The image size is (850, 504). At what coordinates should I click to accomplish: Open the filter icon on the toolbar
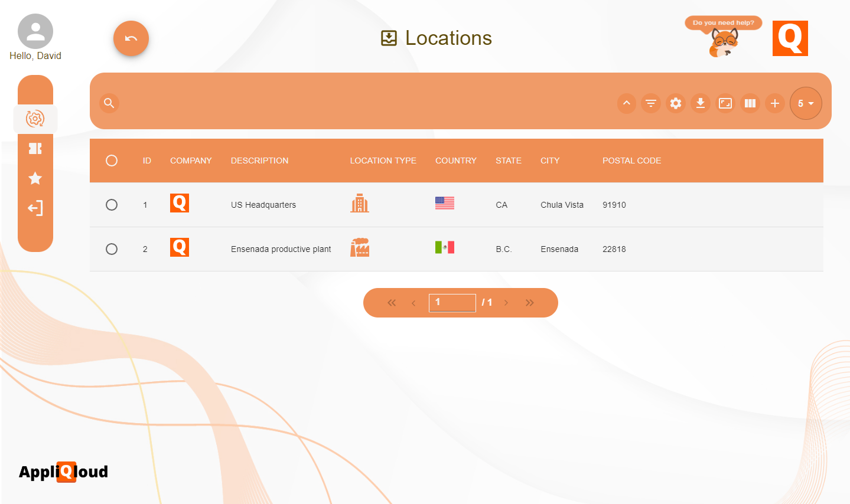tap(651, 103)
